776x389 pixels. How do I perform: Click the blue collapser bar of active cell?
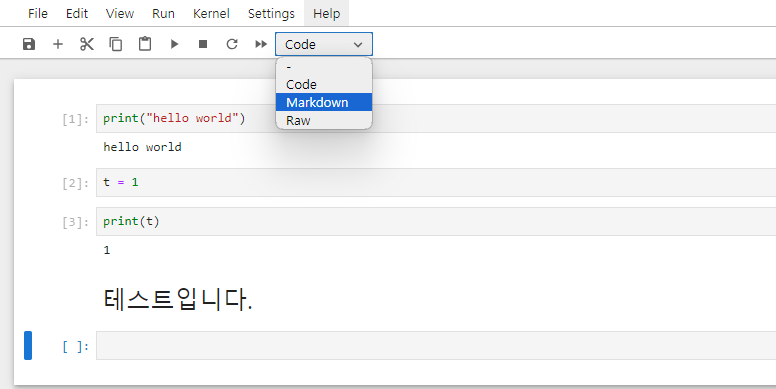(28, 345)
